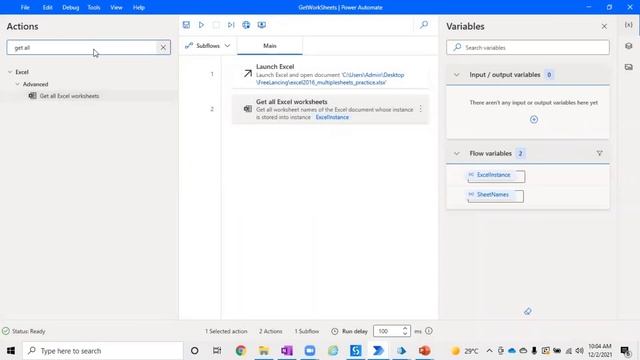The width and height of the screenshot is (640, 360).
Task: Collapse the Excel group in the actions tree
Action: point(10,72)
